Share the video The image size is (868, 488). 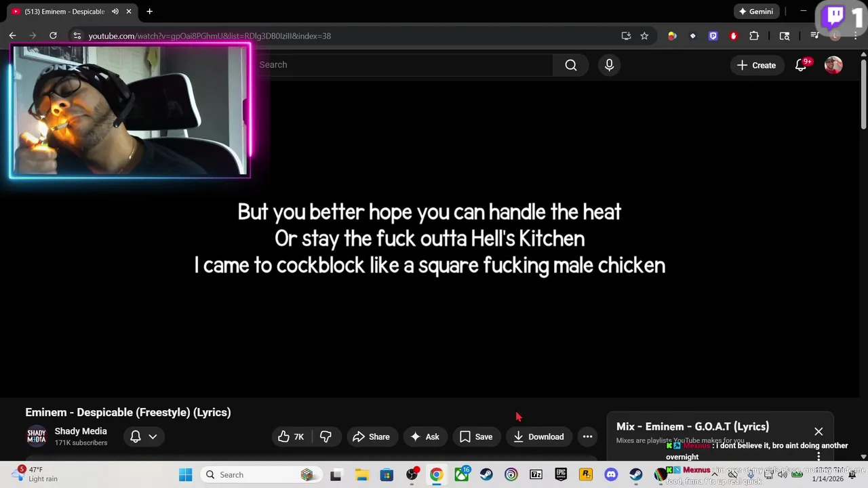371,436
